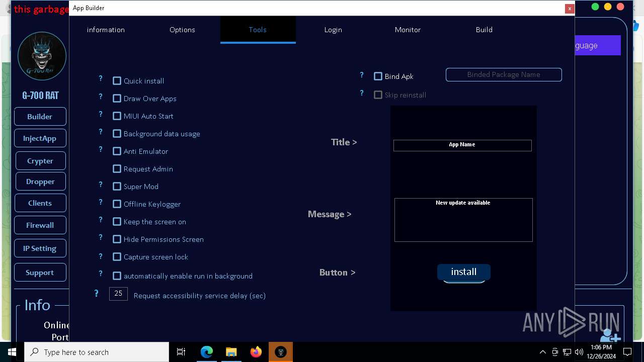Open the help tip for Super Mod
Image resolution: width=644 pixels, height=362 pixels.
tap(101, 185)
